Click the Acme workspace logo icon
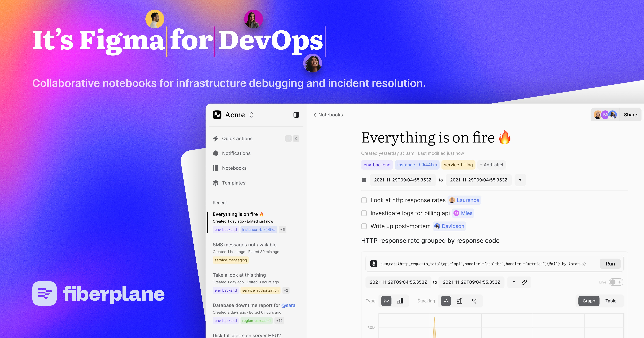Image resolution: width=644 pixels, height=338 pixels. point(217,115)
